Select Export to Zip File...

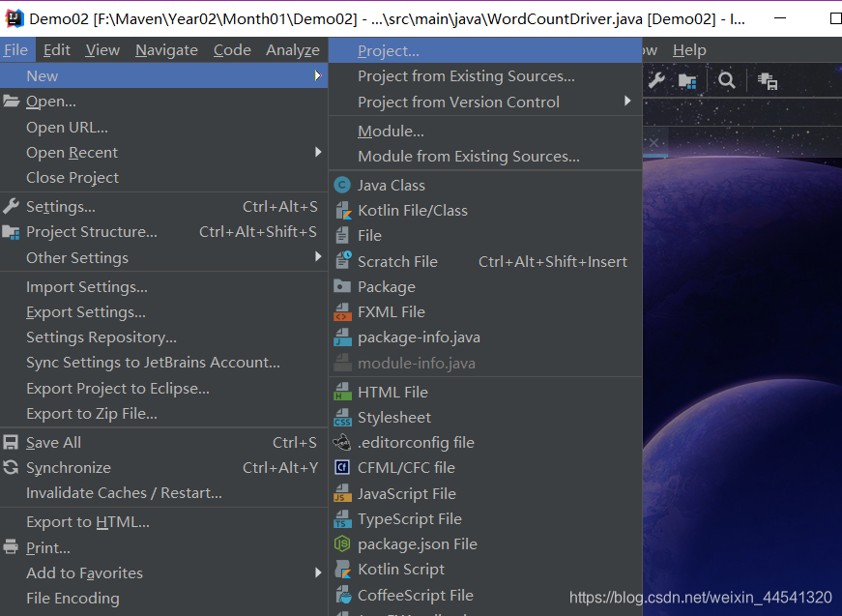click(163, 414)
